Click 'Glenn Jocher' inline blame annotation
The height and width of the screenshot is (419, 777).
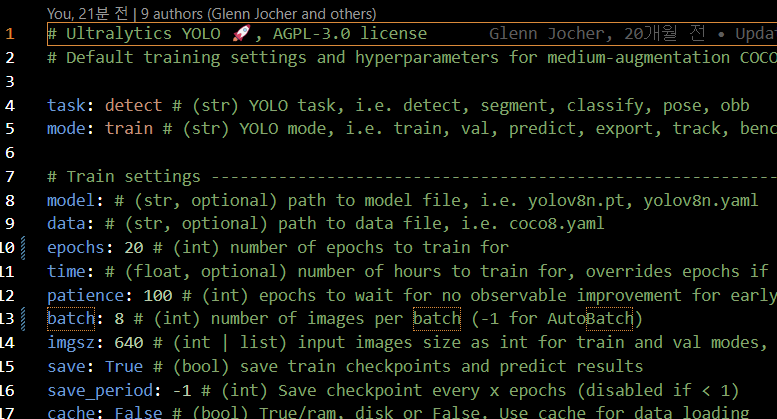[547, 34]
